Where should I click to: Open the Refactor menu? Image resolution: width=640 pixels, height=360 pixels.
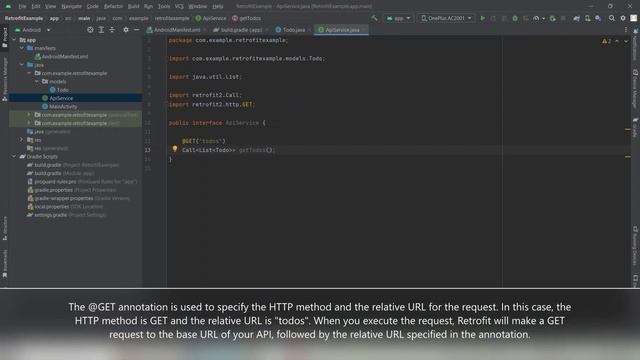[x=113, y=7]
